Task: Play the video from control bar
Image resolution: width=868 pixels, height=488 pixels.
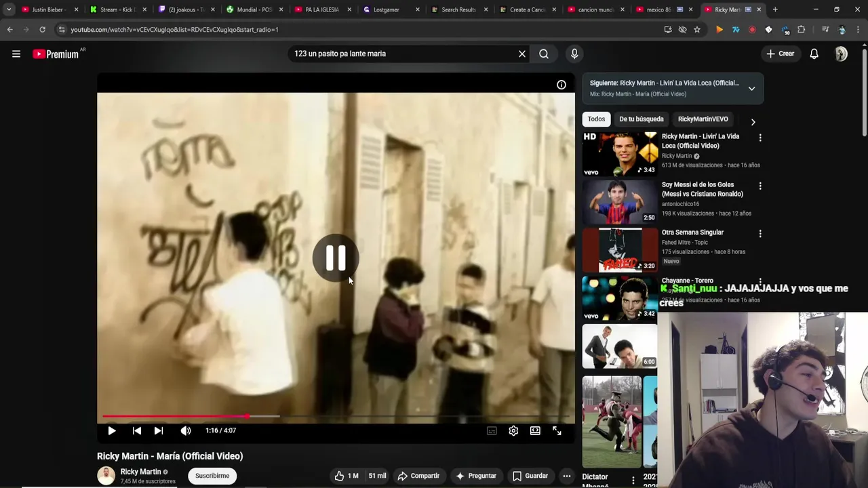Action: pos(112,430)
